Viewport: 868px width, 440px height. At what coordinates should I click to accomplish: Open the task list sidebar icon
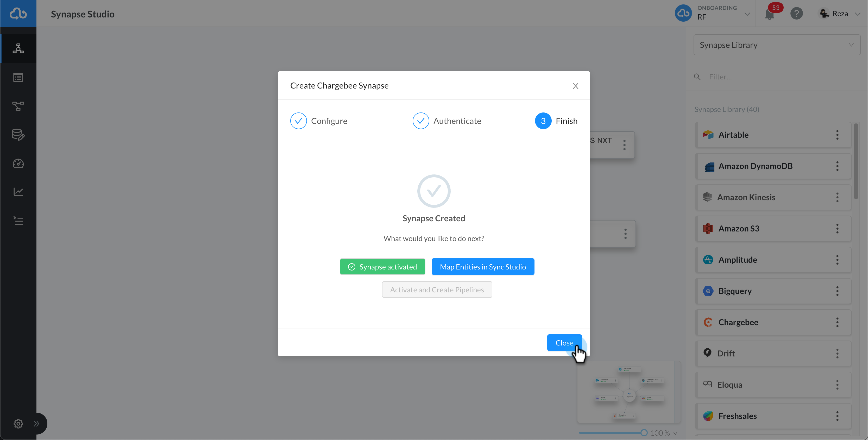18,221
